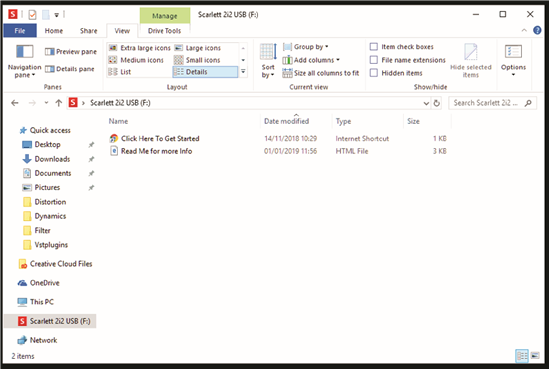Select Click Here To Get Started file
Screen dimensions: 549x369
point(160,138)
